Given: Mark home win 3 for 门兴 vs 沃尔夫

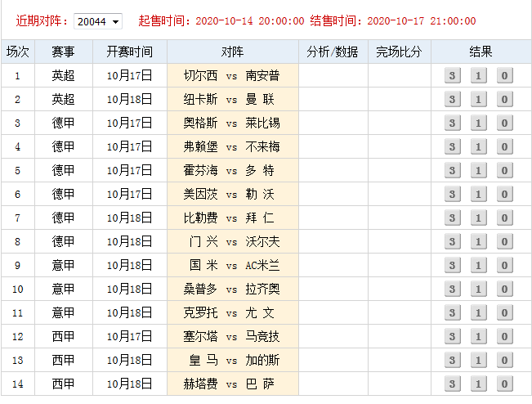Looking at the screenshot, I should [x=452, y=241].
